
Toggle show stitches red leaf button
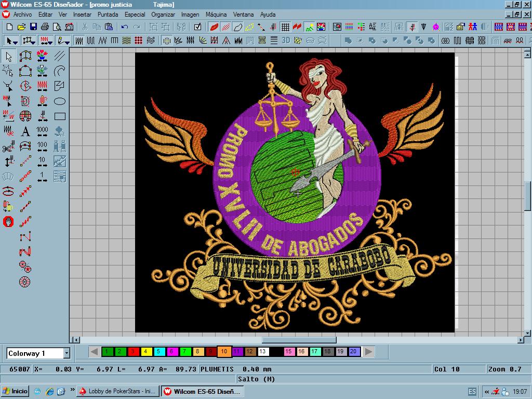(214, 27)
